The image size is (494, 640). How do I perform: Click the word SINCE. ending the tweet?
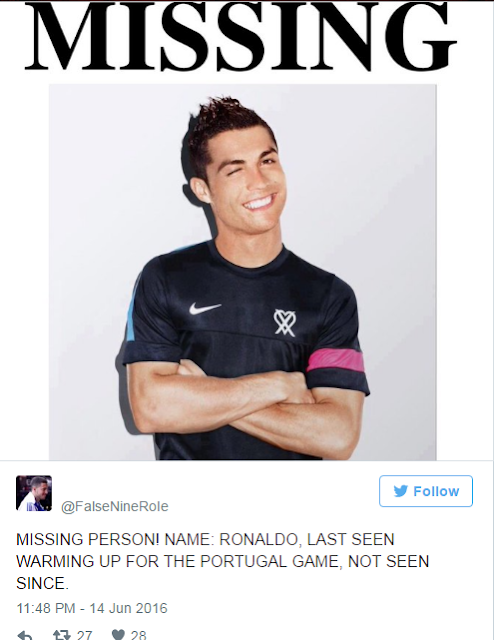click(42, 583)
